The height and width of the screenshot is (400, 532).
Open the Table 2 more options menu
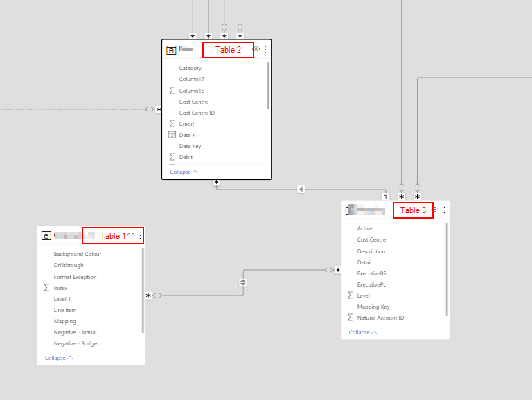(x=265, y=50)
